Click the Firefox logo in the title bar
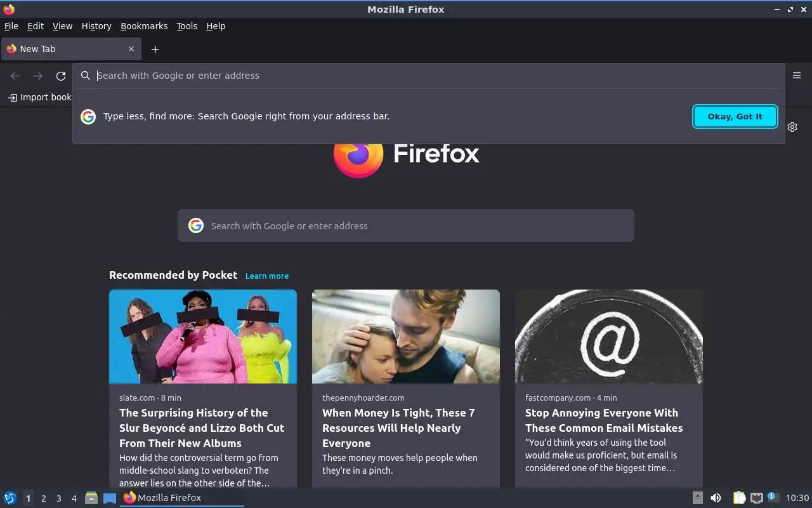Image resolution: width=812 pixels, height=508 pixels. pos(9,9)
